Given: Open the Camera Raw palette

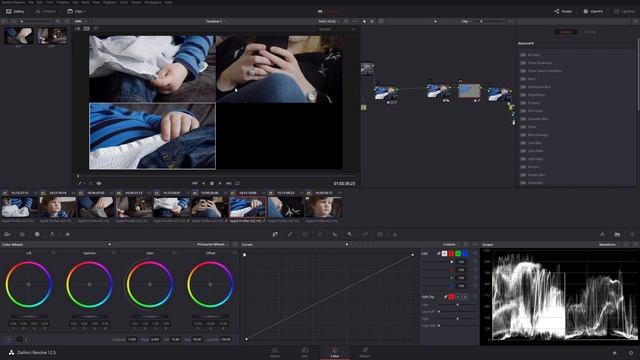Looking at the screenshot, I should (7, 234).
